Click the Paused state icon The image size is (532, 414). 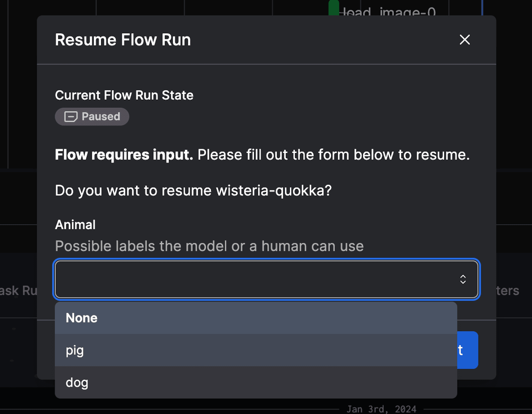coord(70,117)
